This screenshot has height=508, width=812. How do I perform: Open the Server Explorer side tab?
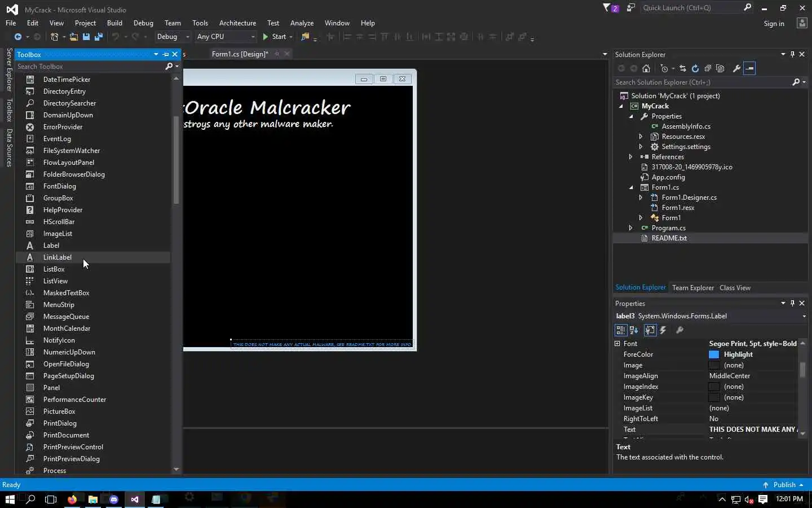coord(9,70)
